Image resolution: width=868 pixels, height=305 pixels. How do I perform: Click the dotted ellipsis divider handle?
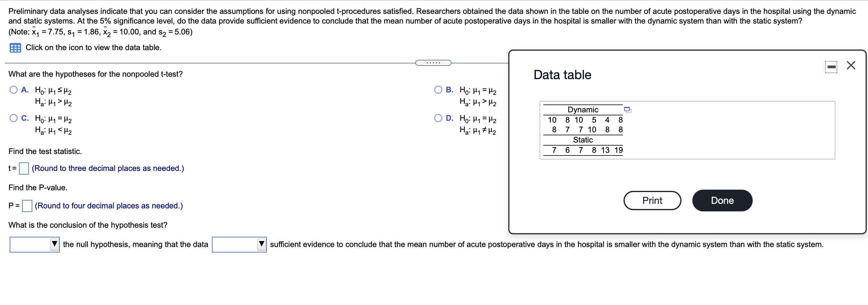coord(434,63)
